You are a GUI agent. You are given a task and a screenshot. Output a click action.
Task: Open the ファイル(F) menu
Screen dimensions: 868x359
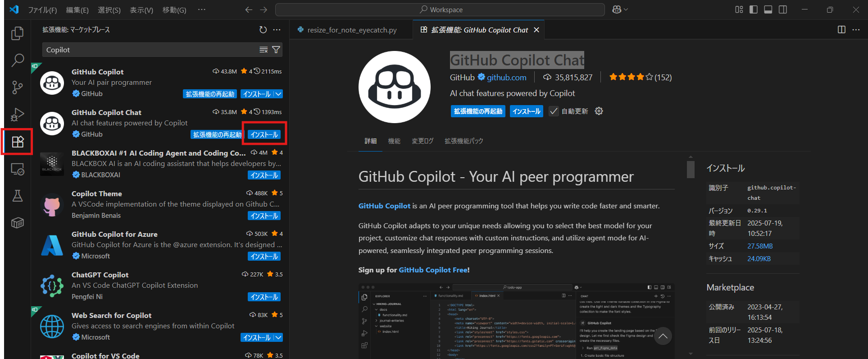(x=42, y=10)
